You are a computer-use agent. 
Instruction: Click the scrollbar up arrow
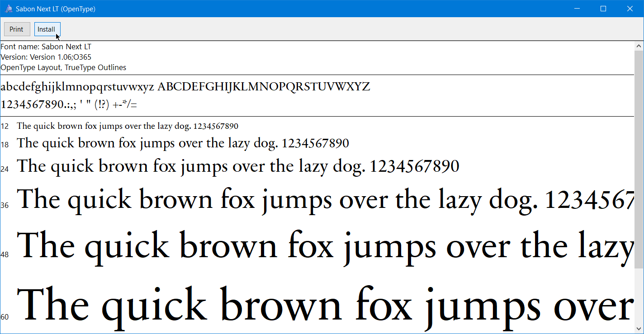point(639,46)
